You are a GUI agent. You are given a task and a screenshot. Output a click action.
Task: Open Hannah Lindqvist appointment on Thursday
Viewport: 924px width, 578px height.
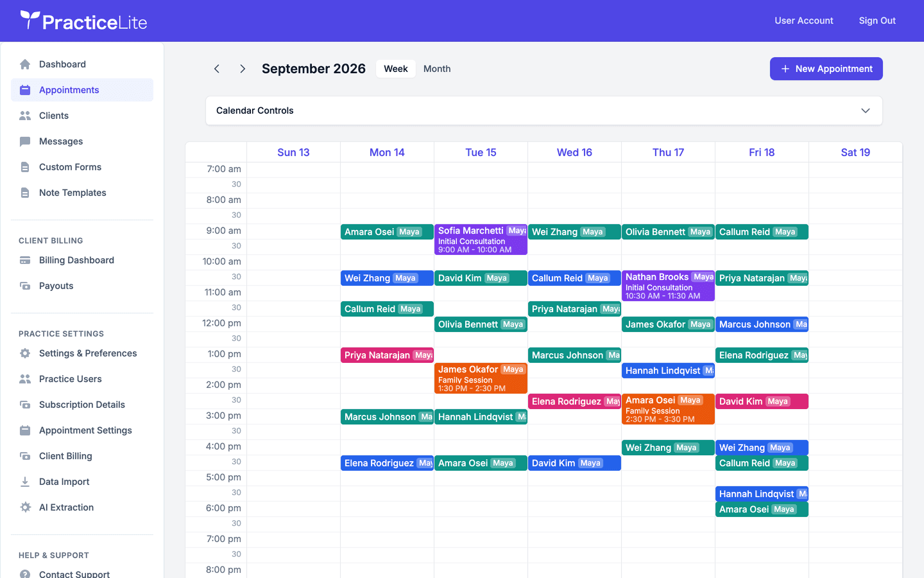click(668, 371)
